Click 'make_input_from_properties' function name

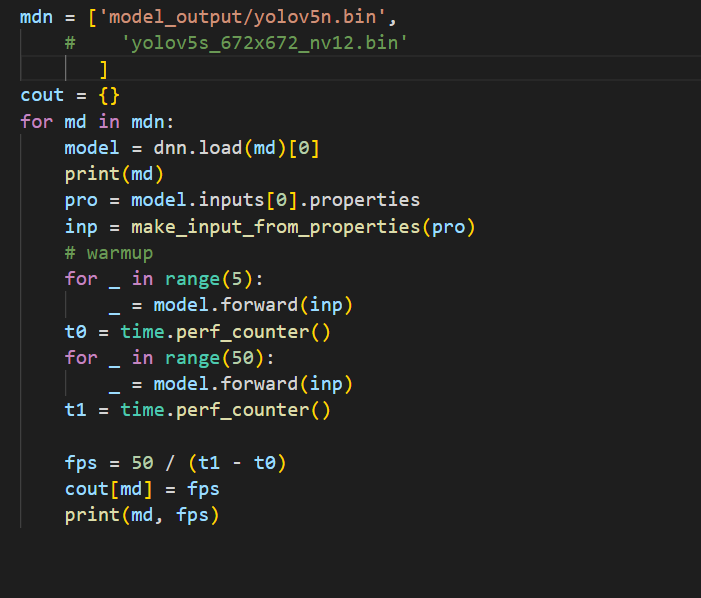[x=276, y=227]
